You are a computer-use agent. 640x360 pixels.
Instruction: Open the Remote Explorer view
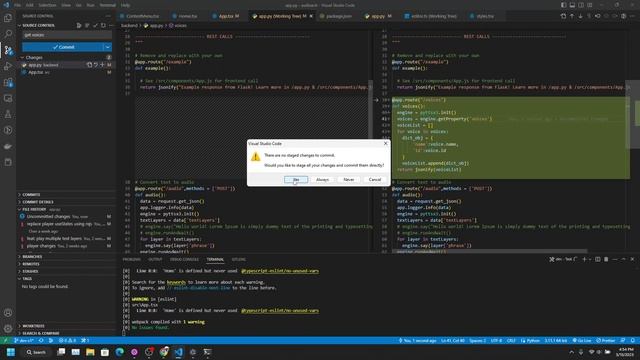point(8,98)
